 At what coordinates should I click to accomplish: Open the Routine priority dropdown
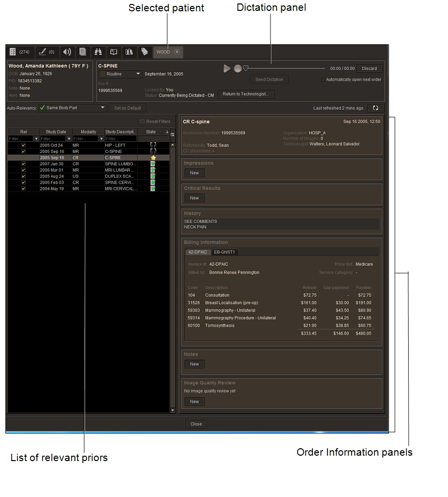120,74
